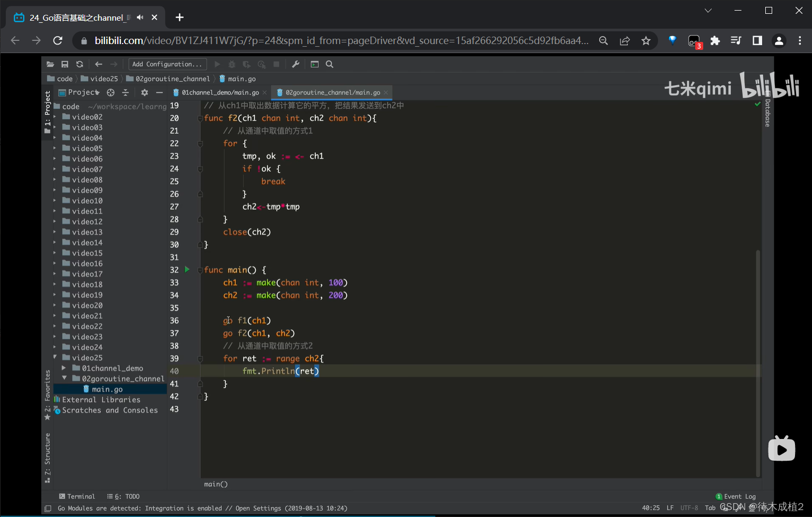Click the search everywhere magnifier icon
812x517 pixels.
click(330, 64)
